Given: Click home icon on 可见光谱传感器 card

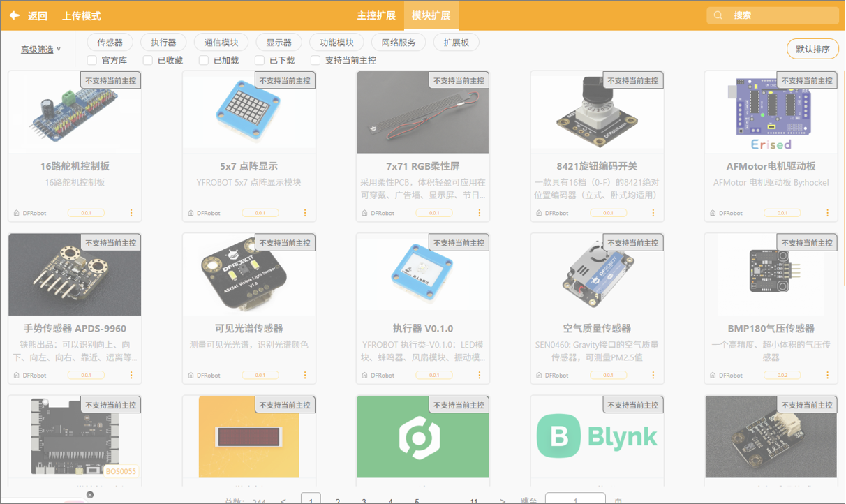Looking at the screenshot, I should tap(191, 375).
